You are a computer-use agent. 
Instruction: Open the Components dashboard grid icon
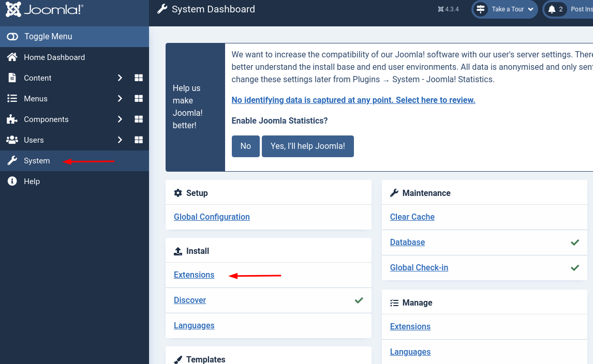(x=139, y=119)
